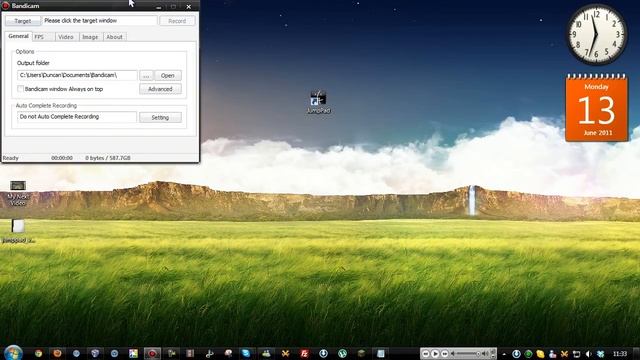The width and height of the screenshot is (640, 360).
Task: Select the jumppad file desktop icon
Action: (18, 231)
